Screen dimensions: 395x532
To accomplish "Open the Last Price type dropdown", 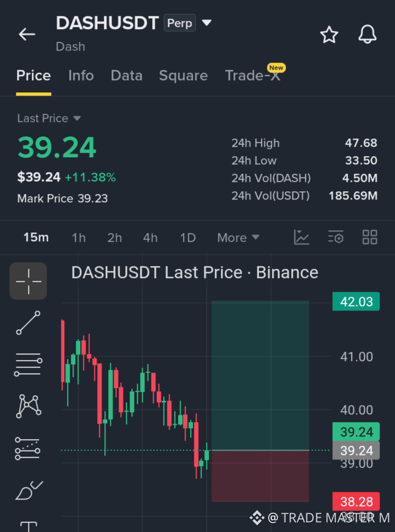I will pos(49,118).
